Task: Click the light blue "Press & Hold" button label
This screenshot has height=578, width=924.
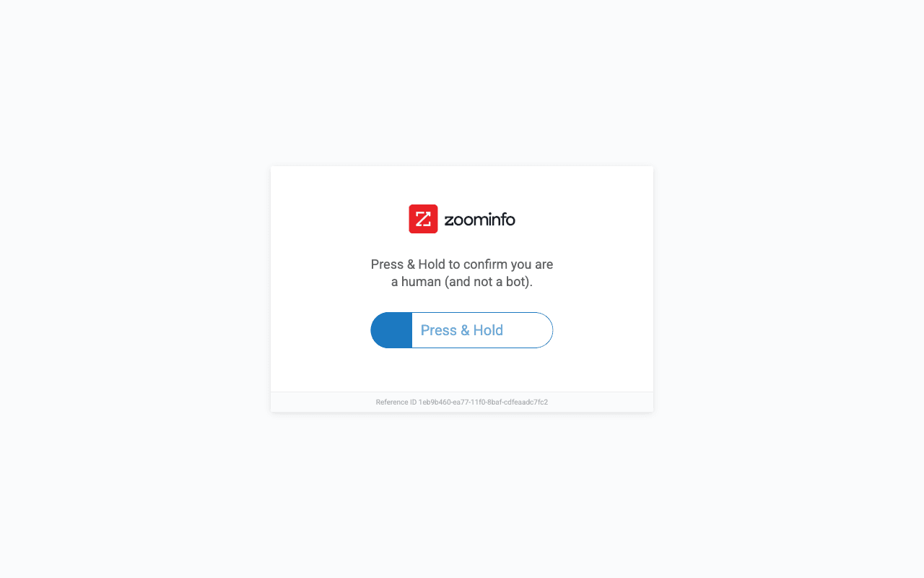Action: pos(462,330)
